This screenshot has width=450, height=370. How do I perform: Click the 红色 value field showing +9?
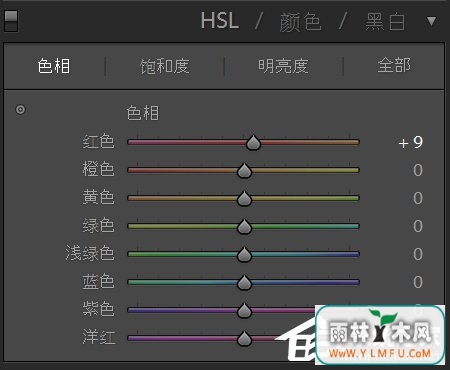tap(411, 142)
